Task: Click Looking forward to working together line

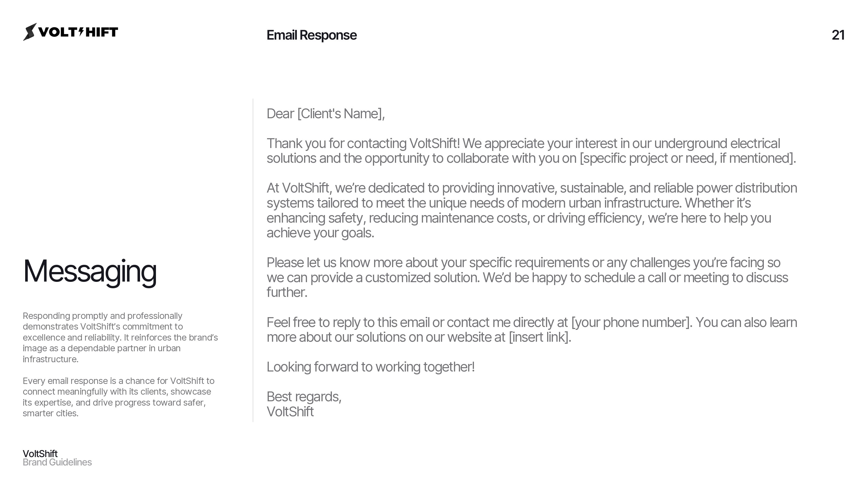Action: pos(371,367)
